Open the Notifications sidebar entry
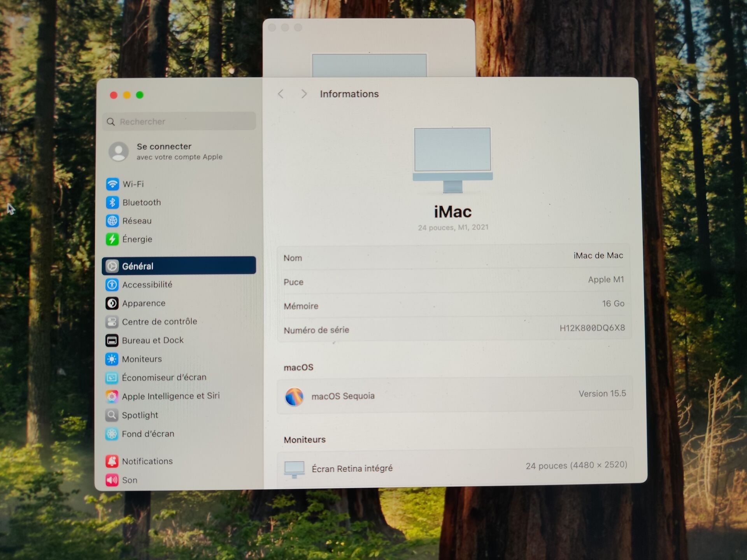The width and height of the screenshot is (747, 560). coord(139,461)
